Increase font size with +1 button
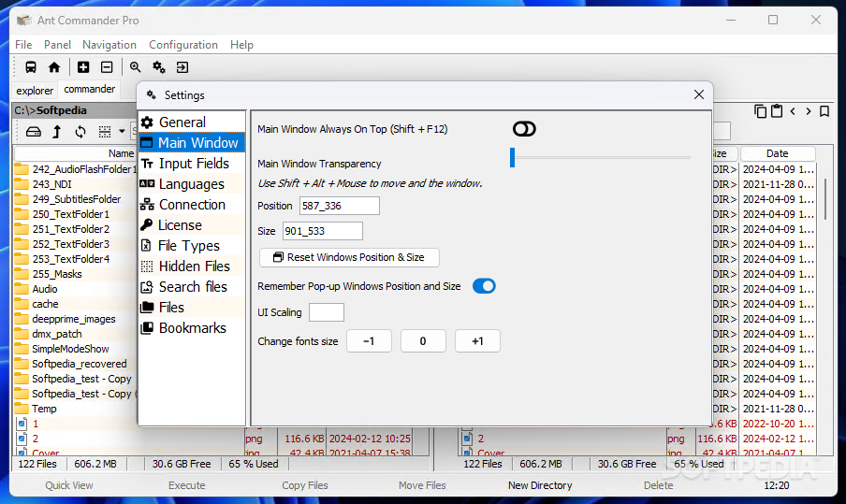 (477, 341)
